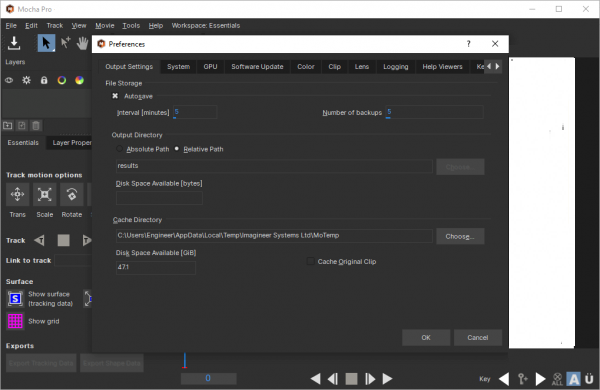Viewport: 600px width, 390px height.
Task: Switch to the GPU preferences tab
Action: (x=210, y=67)
